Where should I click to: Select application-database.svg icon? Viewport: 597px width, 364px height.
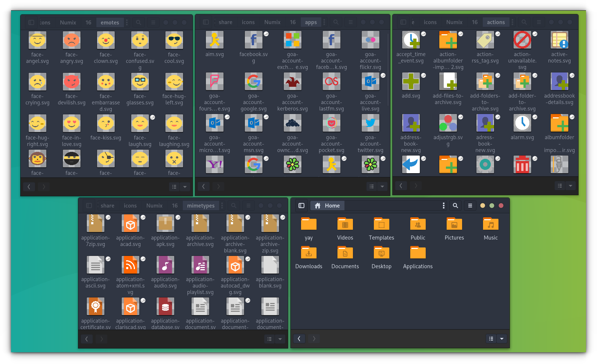[165, 307]
